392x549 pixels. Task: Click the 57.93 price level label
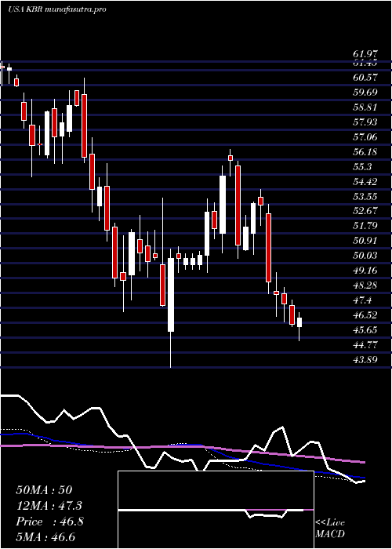pyautogui.click(x=365, y=122)
